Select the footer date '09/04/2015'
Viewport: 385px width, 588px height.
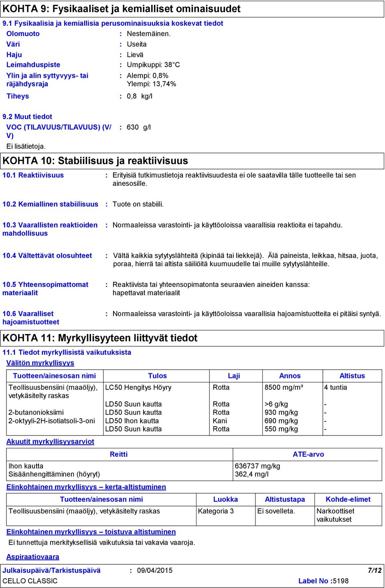point(155,570)
